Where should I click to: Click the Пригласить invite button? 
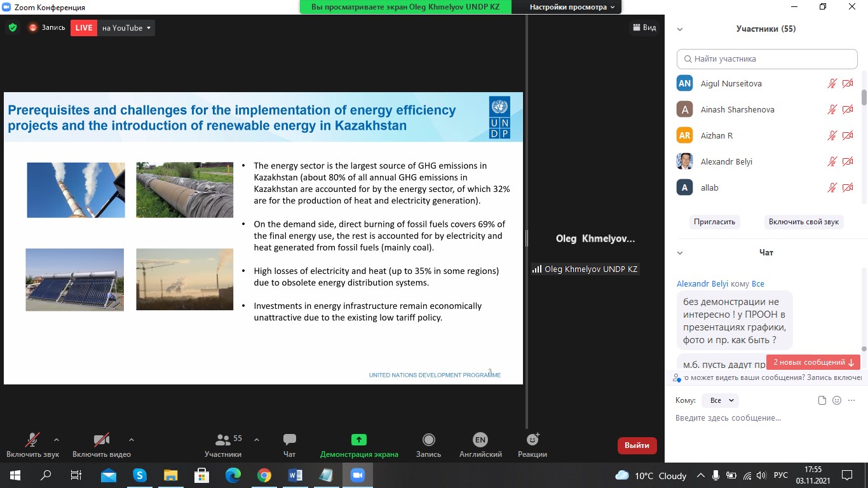point(714,222)
